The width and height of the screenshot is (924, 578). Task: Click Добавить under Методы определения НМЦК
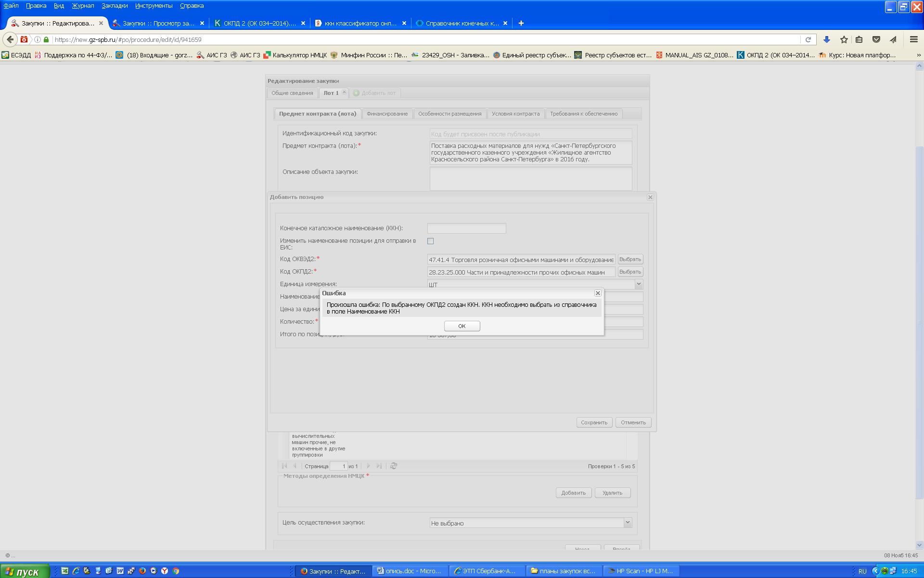(x=573, y=493)
